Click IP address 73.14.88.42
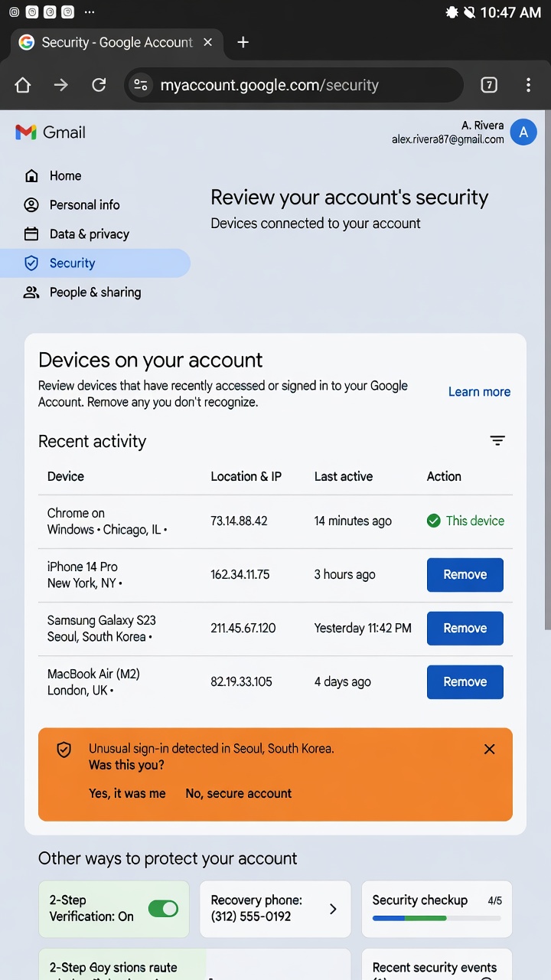Image resolution: width=551 pixels, height=980 pixels. 239,521
